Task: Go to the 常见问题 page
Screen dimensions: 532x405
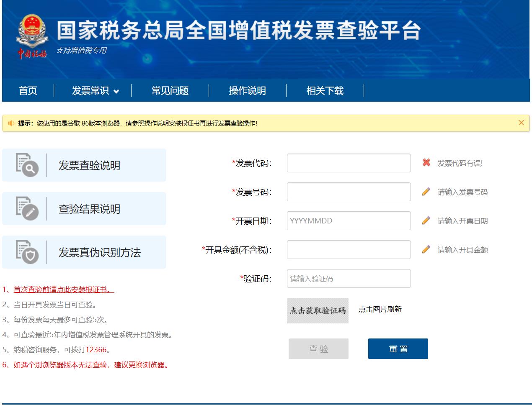Action: tap(170, 91)
